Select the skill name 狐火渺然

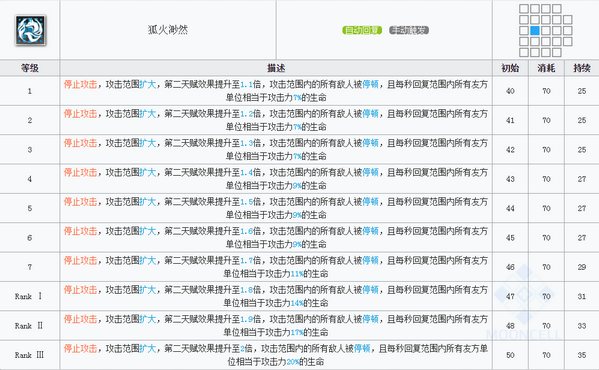coord(168,30)
